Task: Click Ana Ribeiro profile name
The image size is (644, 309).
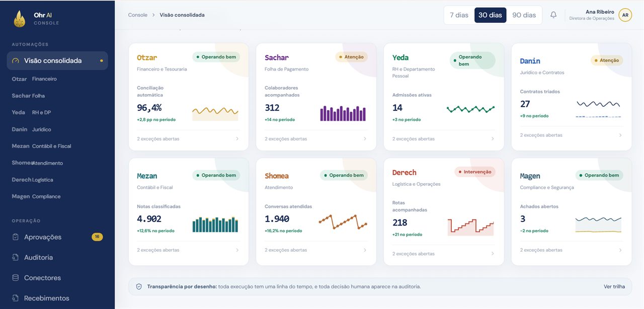Action: (x=600, y=12)
